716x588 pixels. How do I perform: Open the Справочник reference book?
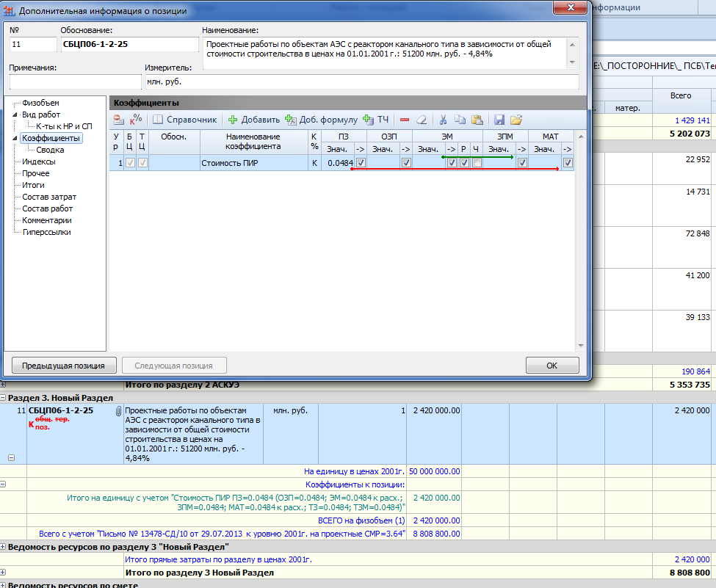point(184,120)
